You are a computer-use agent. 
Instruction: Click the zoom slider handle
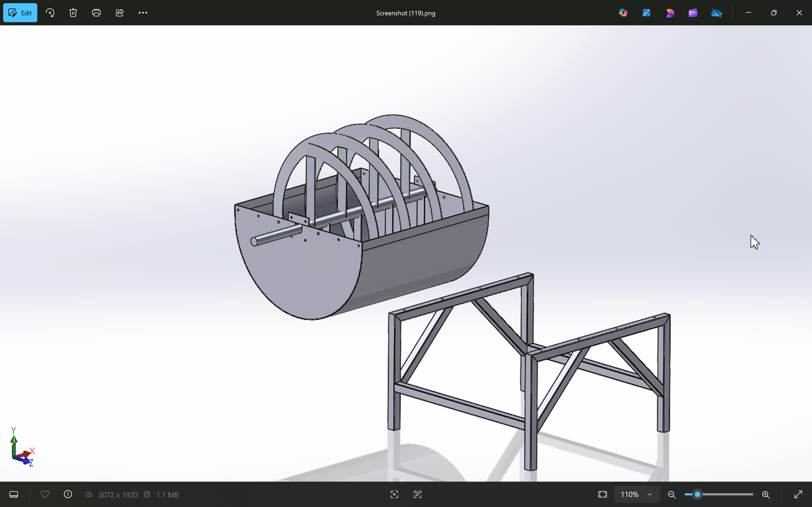point(698,494)
